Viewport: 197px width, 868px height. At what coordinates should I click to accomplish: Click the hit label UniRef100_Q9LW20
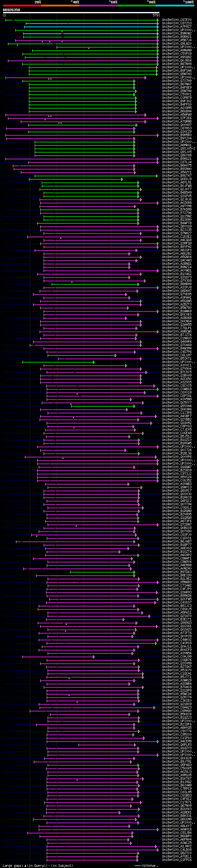coord(176,43)
